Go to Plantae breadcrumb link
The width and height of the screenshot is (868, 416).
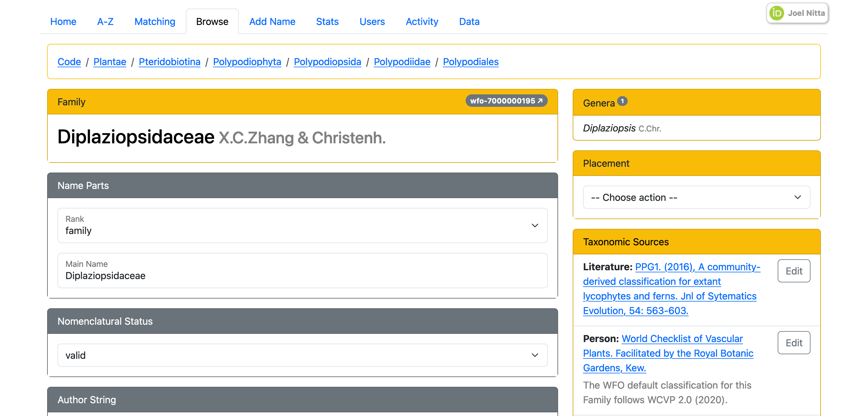click(x=109, y=62)
